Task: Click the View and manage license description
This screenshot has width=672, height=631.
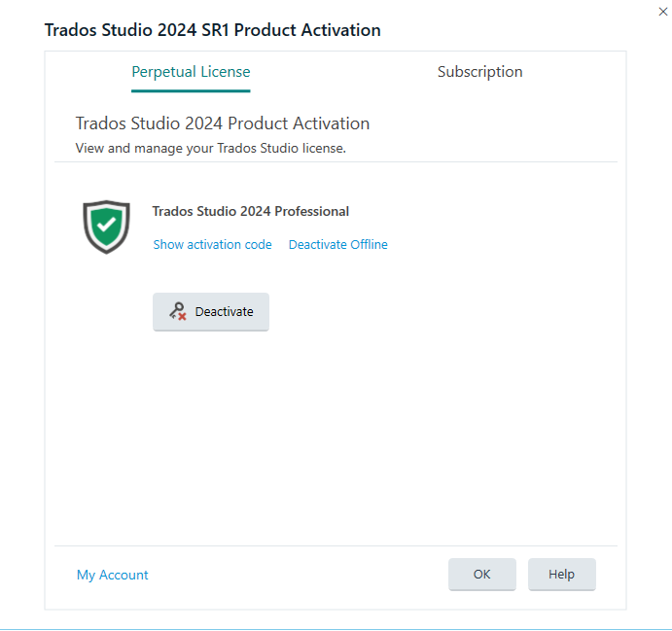Action: tap(210, 149)
